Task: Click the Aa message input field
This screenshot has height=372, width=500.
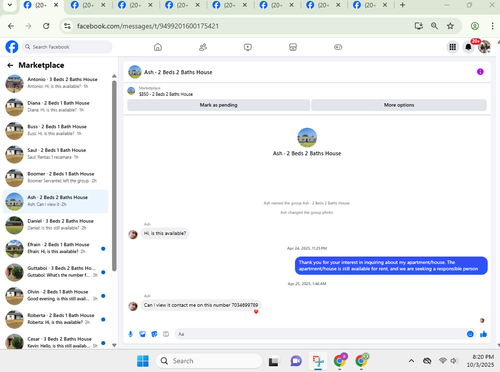Action: [320, 334]
